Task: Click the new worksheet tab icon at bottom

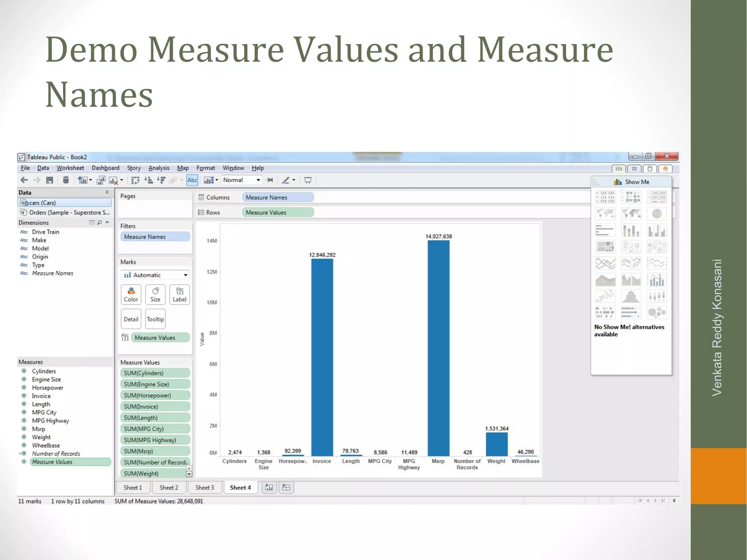Action: tap(269, 487)
